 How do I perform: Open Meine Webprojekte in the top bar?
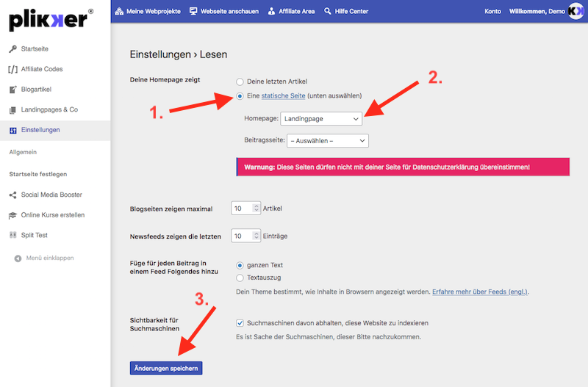tap(148, 11)
